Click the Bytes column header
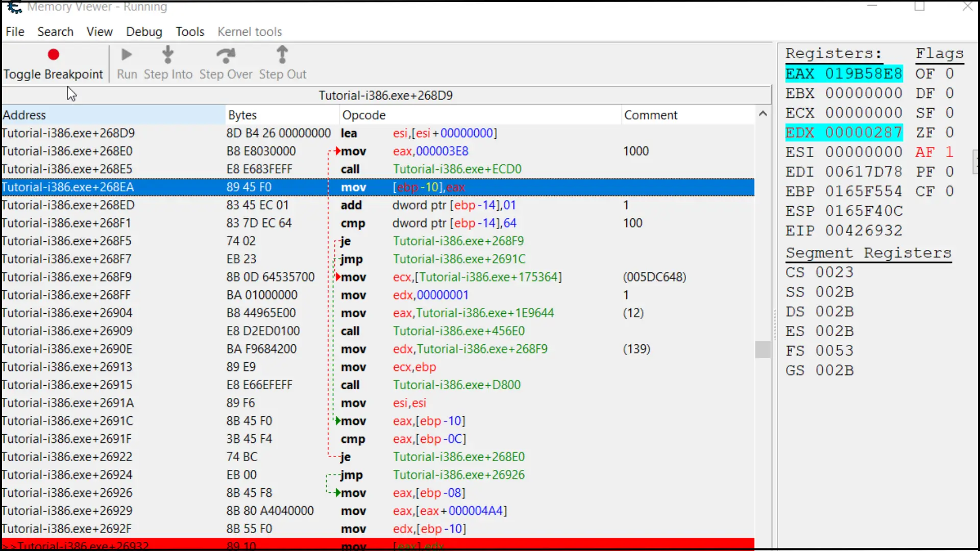This screenshot has width=980, height=551. (282, 115)
